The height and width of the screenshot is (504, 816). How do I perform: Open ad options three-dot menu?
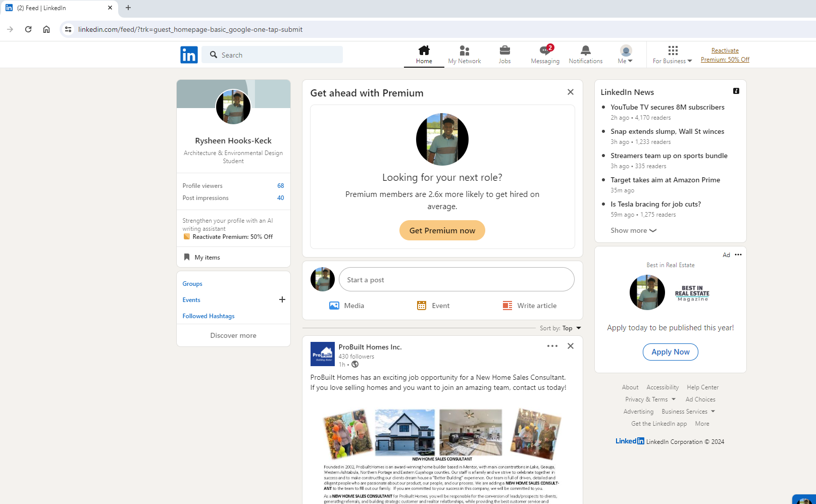[x=738, y=255]
